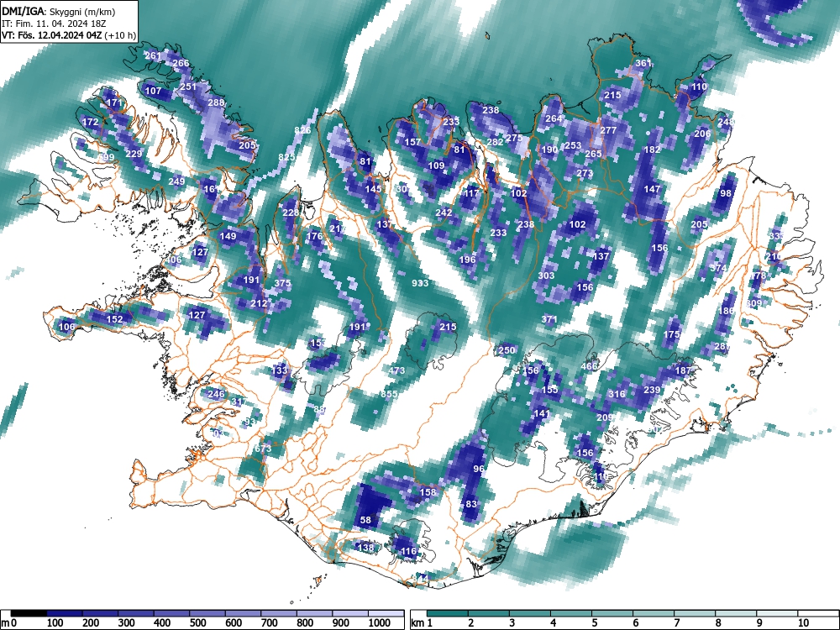840x630 pixels.
Task: Click the visibility value 196
Action: click(467, 260)
